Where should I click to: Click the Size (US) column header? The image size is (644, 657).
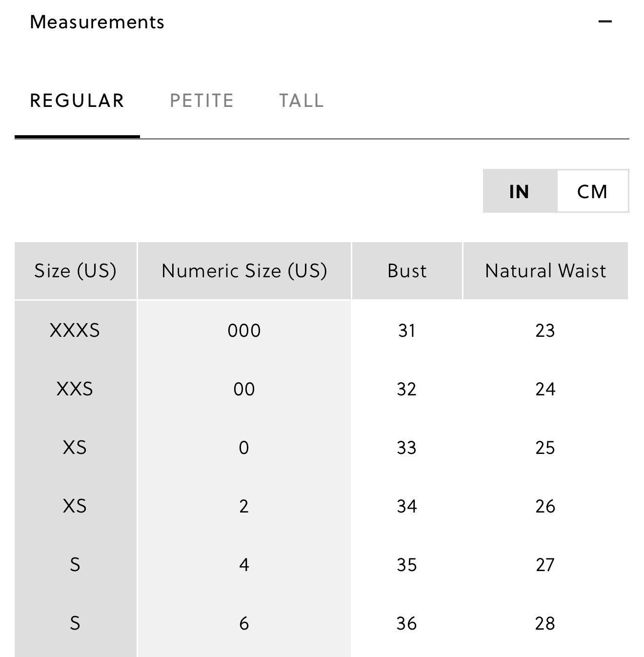coord(76,270)
